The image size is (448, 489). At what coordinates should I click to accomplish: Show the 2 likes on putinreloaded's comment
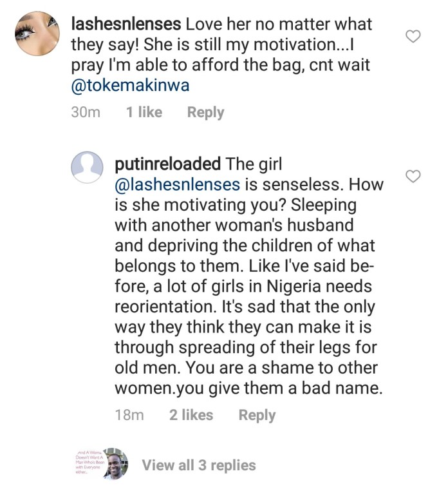point(191,416)
